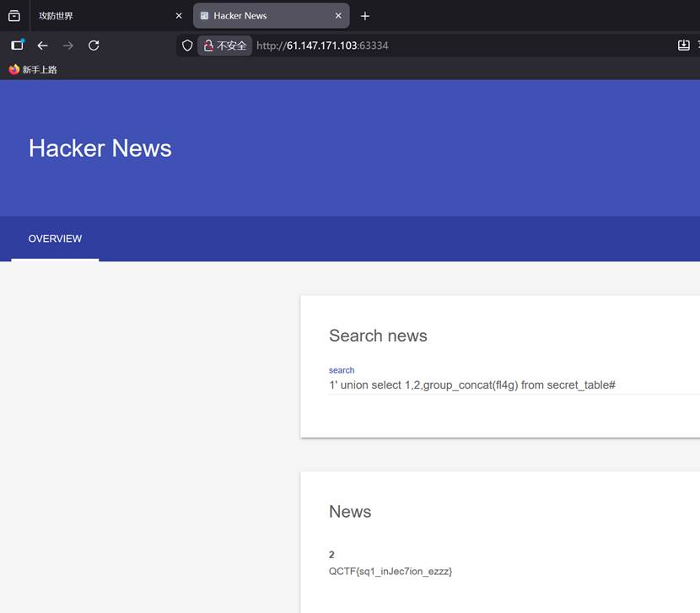The height and width of the screenshot is (613, 700).
Task: Click the News heading
Action: 350,512
